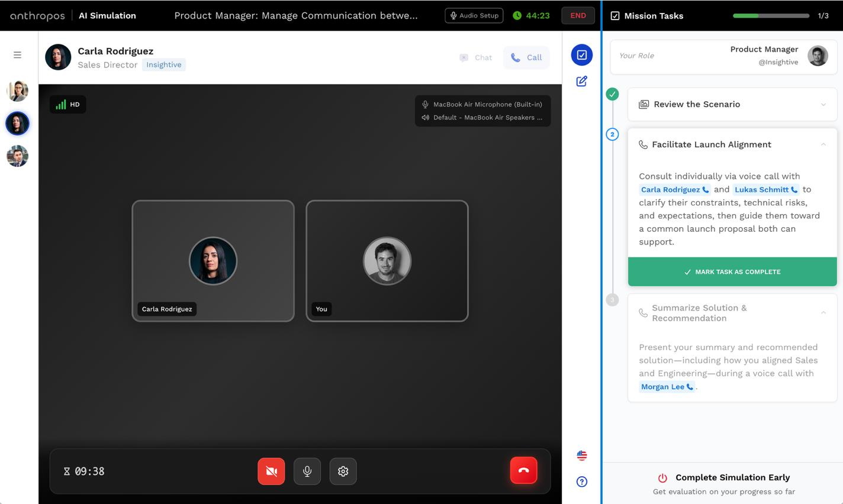
Task: Call Carla Rodriguez via task link
Action: coord(675,189)
